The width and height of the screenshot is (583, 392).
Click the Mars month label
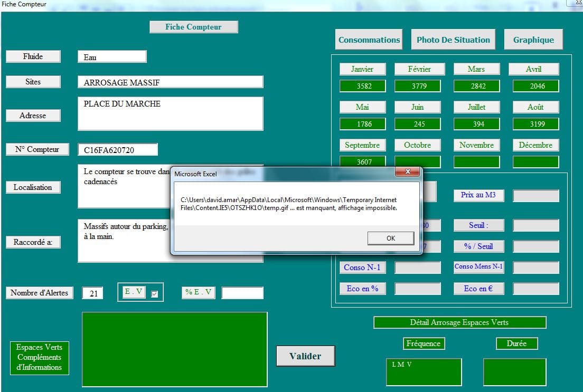coord(477,69)
